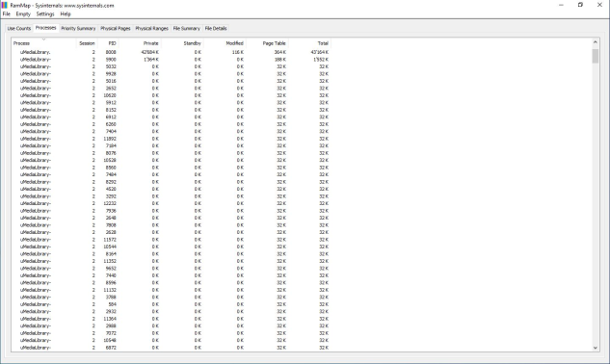The height and width of the screenshot is (364, 610).
Task: Click the vertical scrollbar thumb
Action: [x=596, y=56]
